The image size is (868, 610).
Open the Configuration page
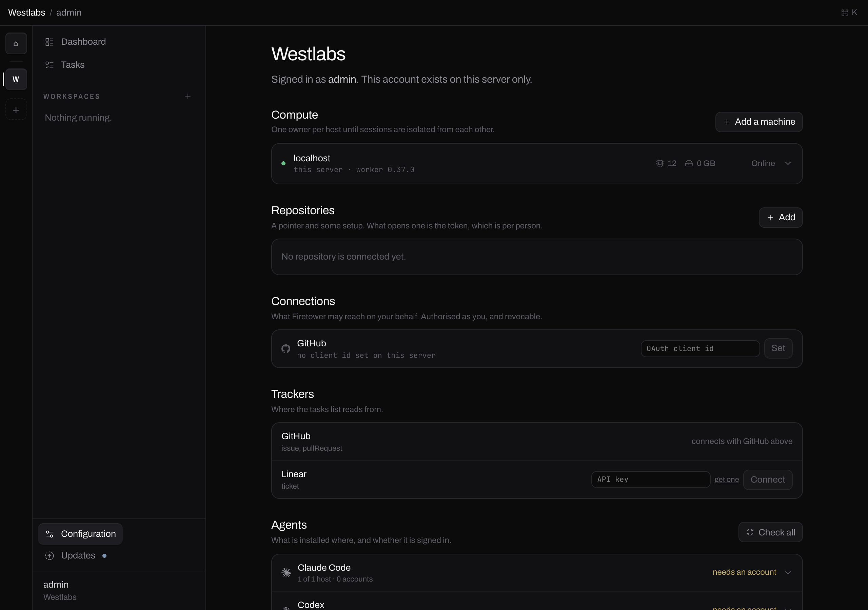[x=80, y=534]
